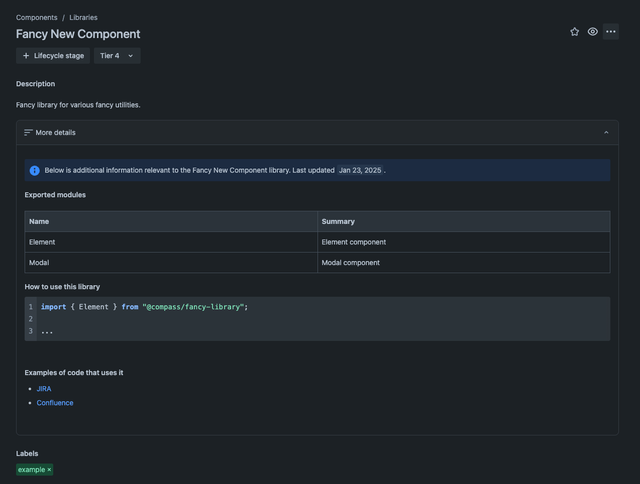
Task: Collapse the More details section chevron
Action: point(606,133)
